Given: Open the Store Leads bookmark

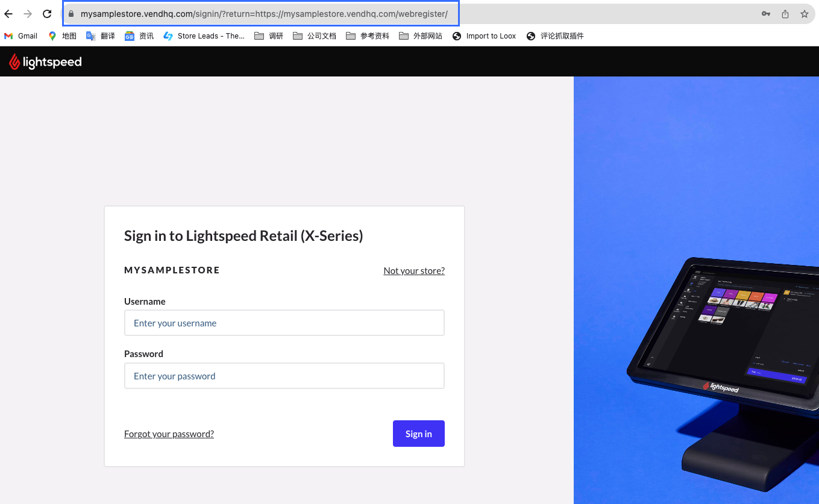Looking at the screenshot, I should (x=204, y=36).
